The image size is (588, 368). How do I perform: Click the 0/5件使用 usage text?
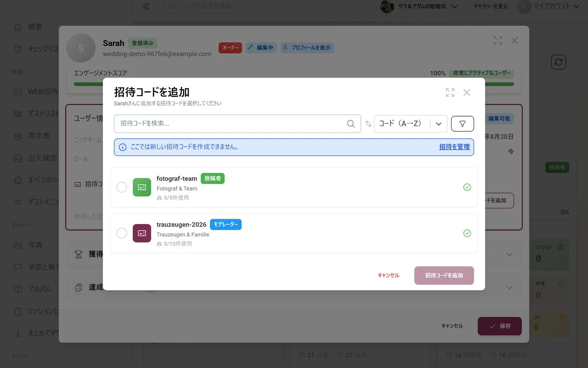(x=176, y=197)
